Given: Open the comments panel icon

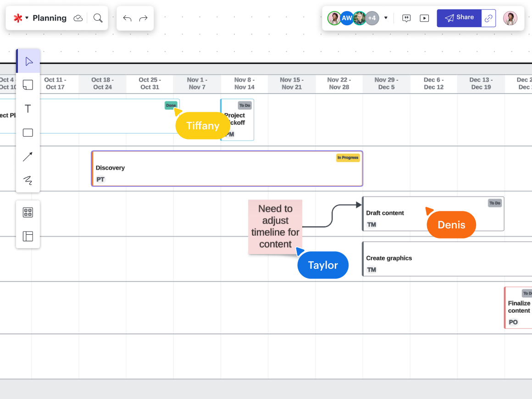Looking at the screenshot, I should point(406,18).
